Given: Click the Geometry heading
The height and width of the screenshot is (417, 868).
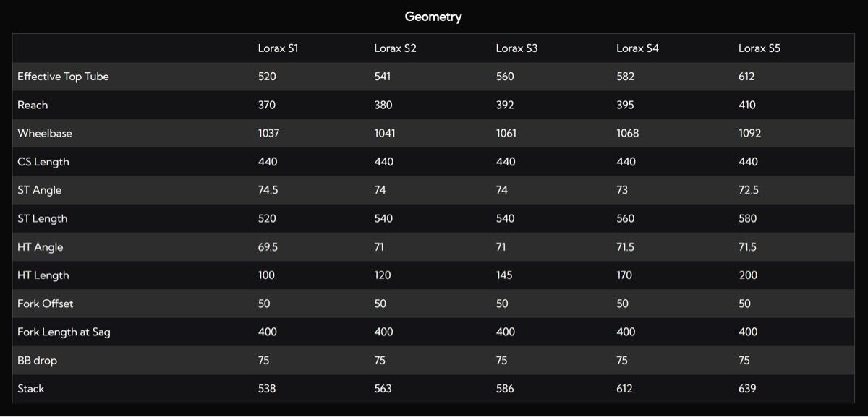Looking at the screenshot, I should [433, 17].
